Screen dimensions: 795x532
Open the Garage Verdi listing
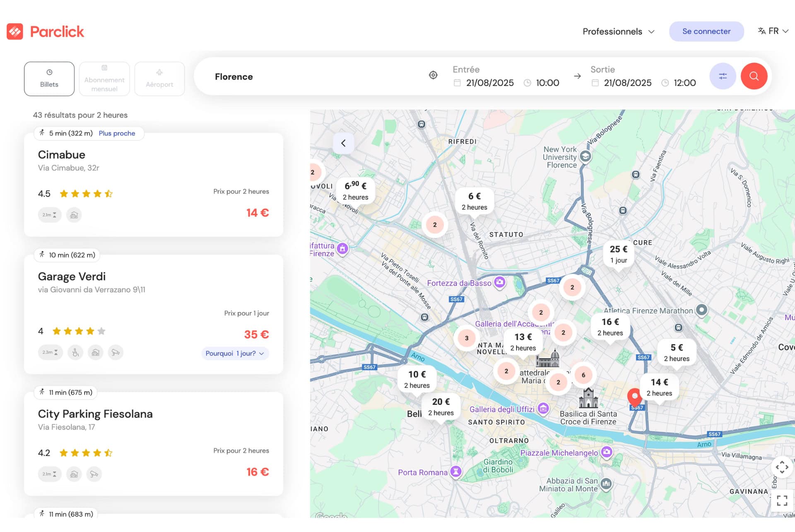tap(154, 314)
